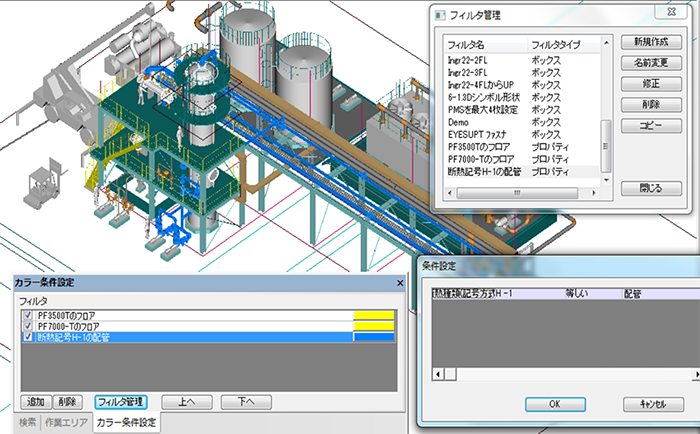The width and height of the screenshot is (700, 434).
Task: Toggle the 断熱記号H-1の配管 filter checkbox
Action: (x=27, y=338)
